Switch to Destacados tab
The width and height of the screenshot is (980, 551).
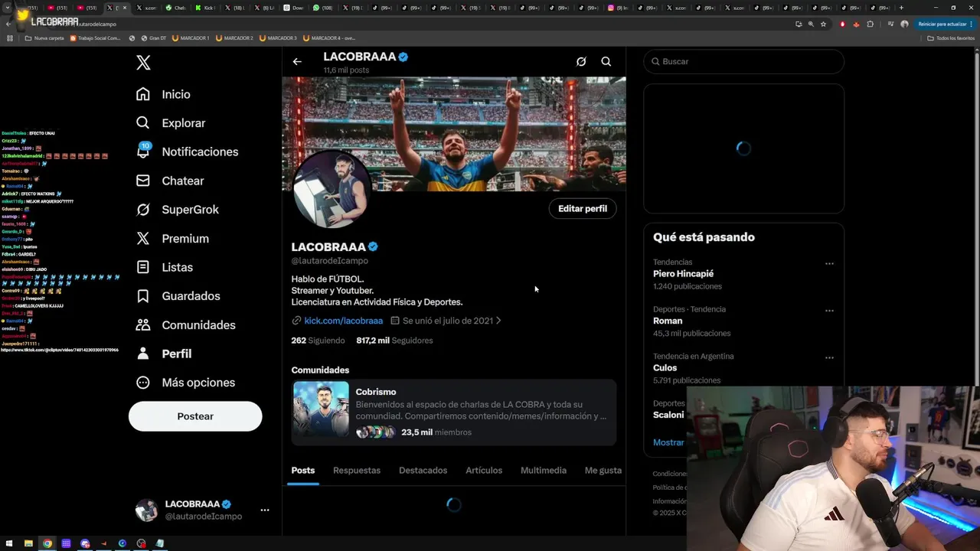(x=423, y=471)
